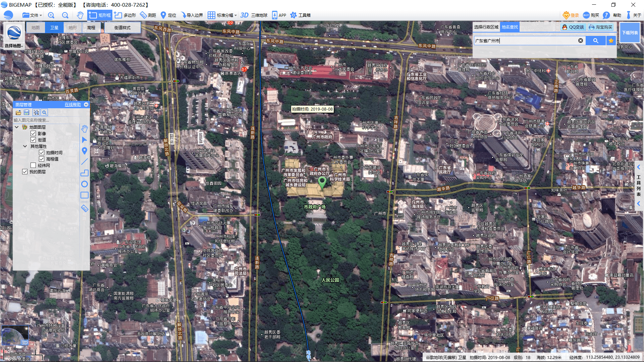Viewport: 644px width, 362px height.
Task: Switch to the 地形 terrain tab
Action: click(x=73, y=27)
